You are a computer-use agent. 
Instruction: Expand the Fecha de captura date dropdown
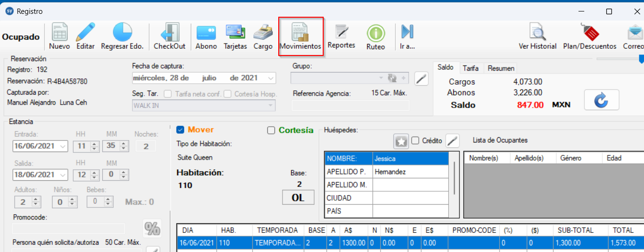272,78
